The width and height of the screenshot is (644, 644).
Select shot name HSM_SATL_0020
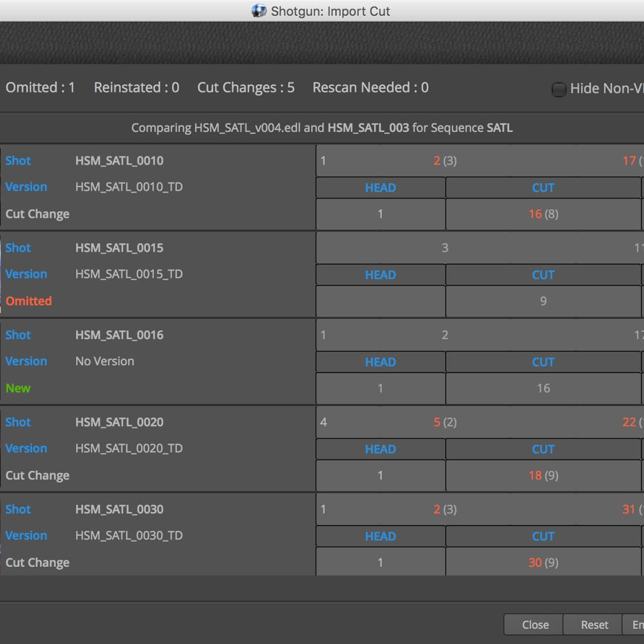119,422
